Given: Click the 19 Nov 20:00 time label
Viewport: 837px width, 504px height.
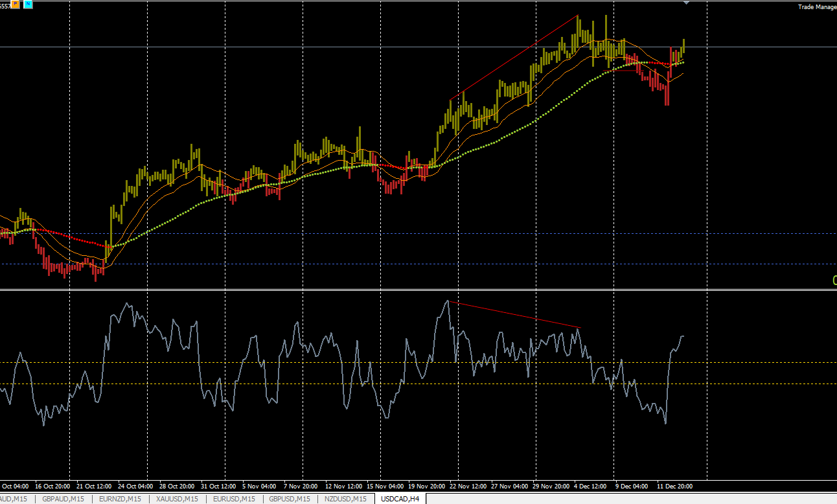Looking at the screenshot, I should (426, 486).
